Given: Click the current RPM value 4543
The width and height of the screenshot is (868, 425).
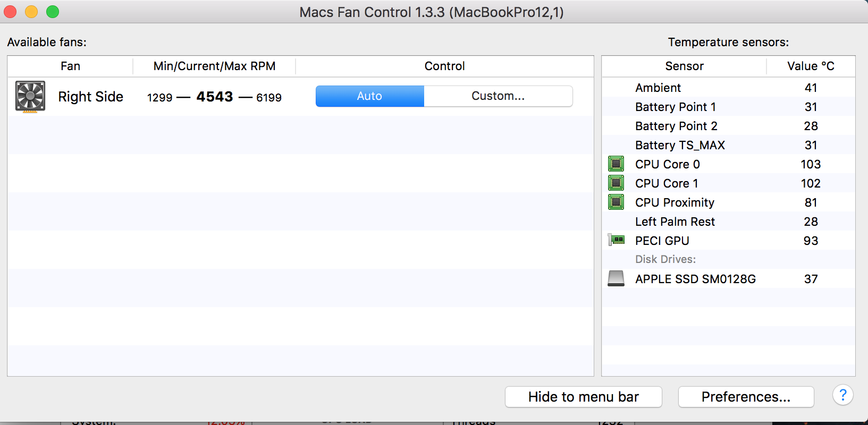Looking at the screenshot, I should point(215,97).
